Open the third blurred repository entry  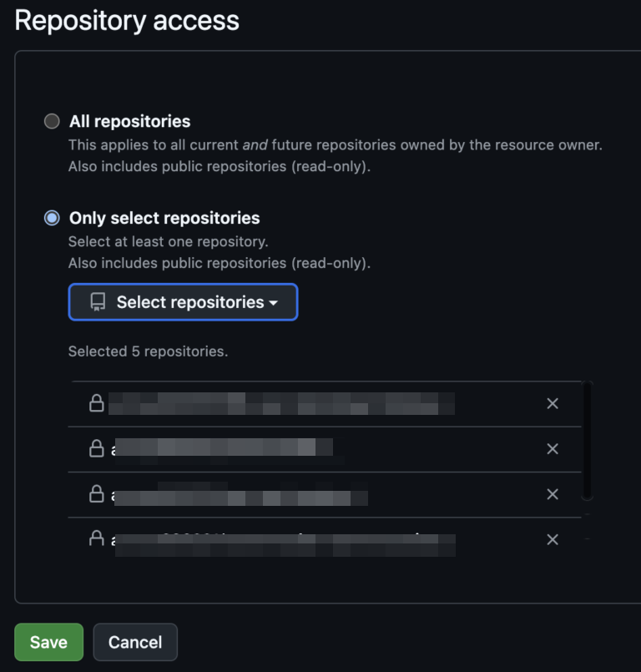[x=240, y=494]
